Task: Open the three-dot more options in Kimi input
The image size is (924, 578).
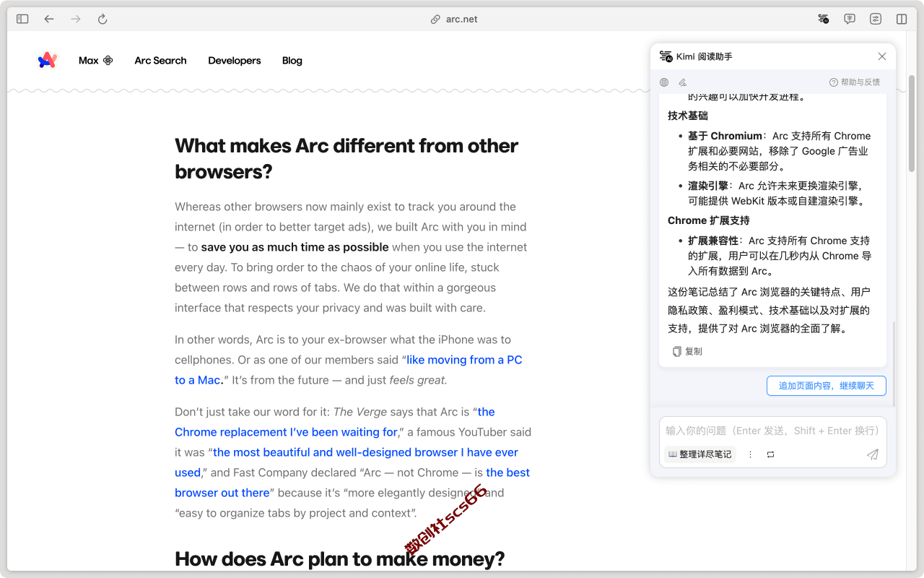Action: coord(750,454)
